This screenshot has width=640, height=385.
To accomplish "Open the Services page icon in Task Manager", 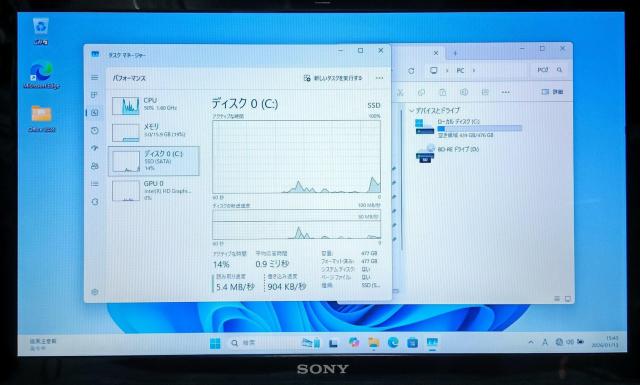I will (95, 202).
